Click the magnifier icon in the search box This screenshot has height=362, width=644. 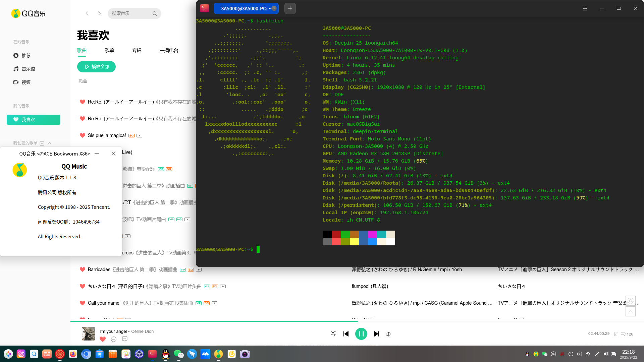pyautogui.click(x=155, y=14)
